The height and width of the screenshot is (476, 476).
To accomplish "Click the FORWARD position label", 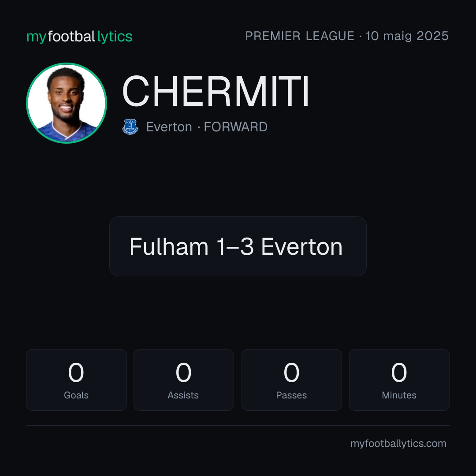I will point(235,127).
